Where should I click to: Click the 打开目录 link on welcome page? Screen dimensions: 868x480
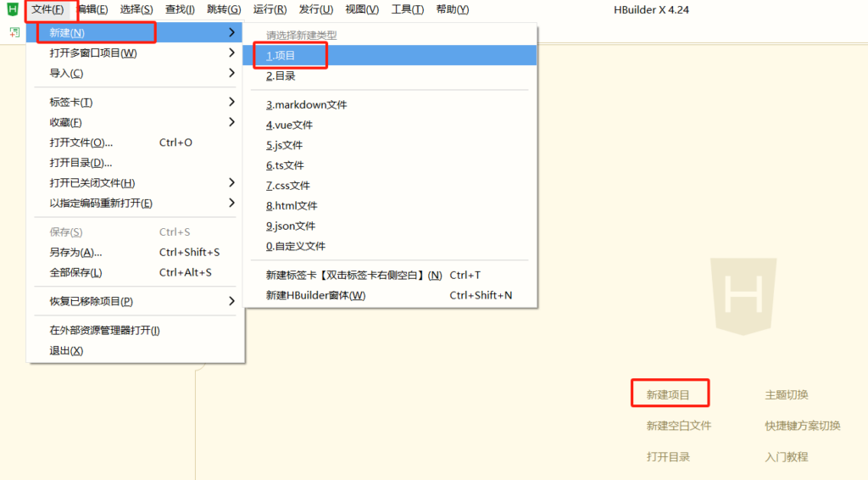[668, 457]
